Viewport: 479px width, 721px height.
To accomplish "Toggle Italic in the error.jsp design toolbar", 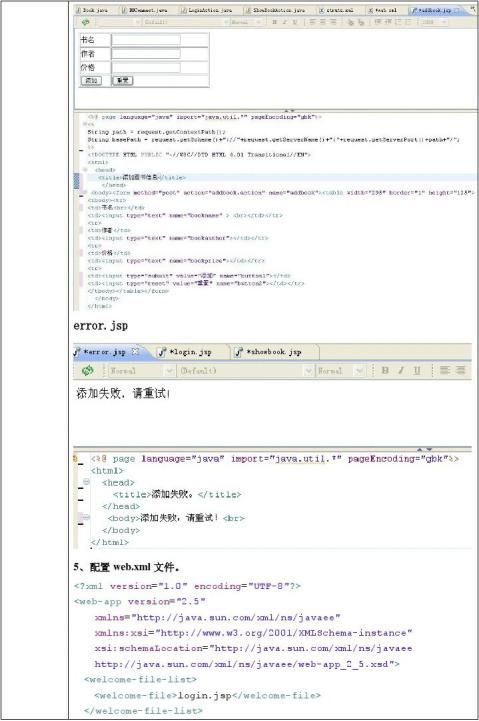I will click(x=401, y=370).
